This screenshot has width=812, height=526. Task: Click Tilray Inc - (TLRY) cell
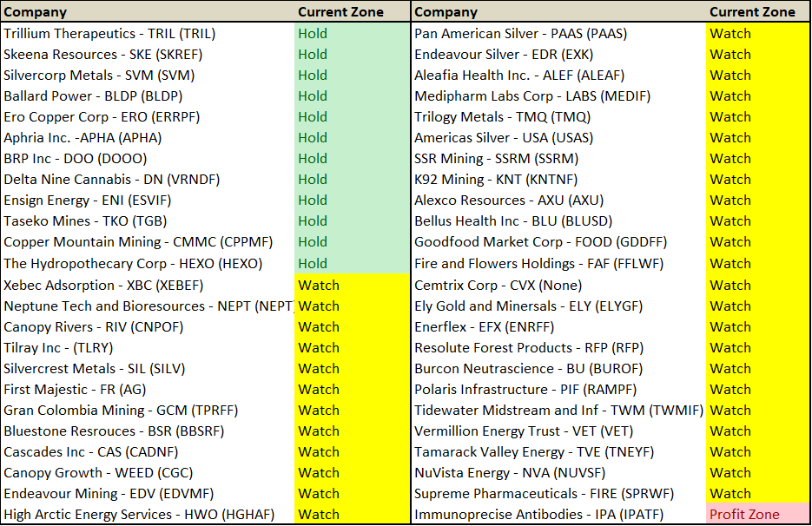pyautogui.click(x=148, y=348)
